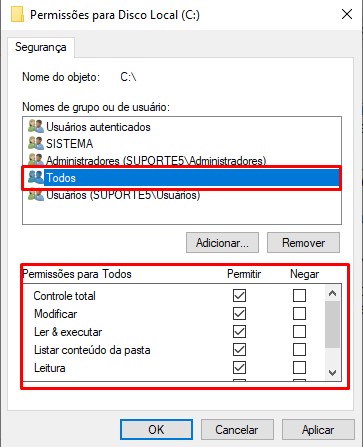Click the permissions list scroll up arrow

coord(332,293)
